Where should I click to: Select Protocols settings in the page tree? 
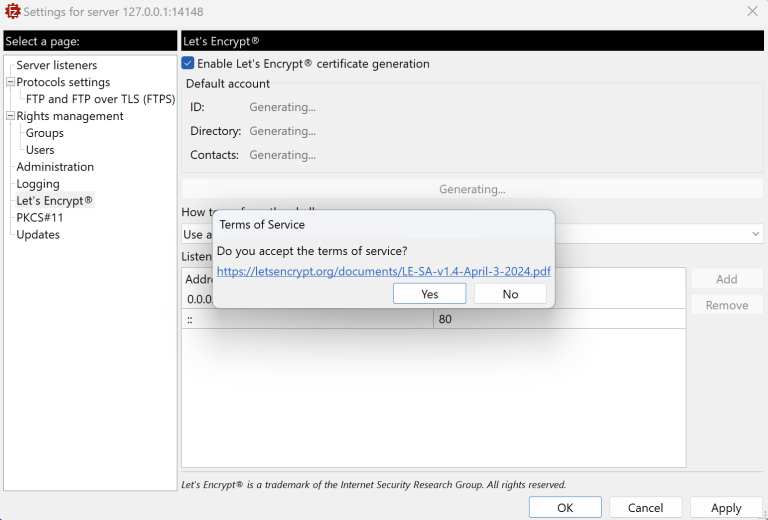[x=63, y=82]
